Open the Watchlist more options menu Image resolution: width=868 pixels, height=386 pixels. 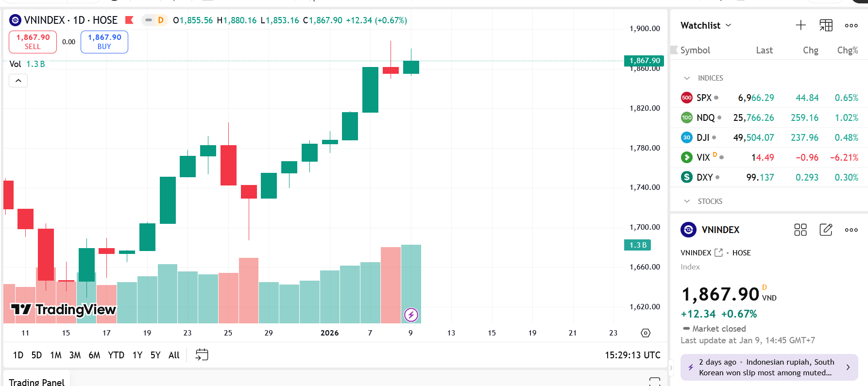click(x=851, y=25)
